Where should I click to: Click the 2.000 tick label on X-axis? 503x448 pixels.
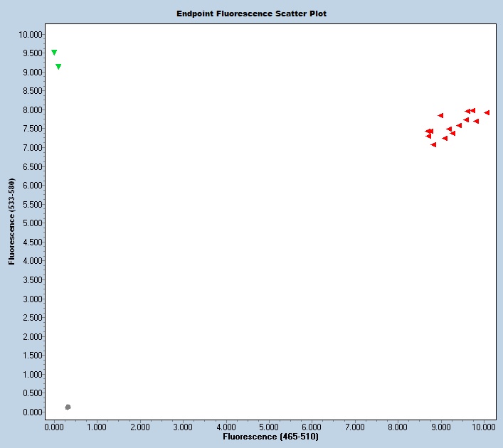[x=140, y=427]
